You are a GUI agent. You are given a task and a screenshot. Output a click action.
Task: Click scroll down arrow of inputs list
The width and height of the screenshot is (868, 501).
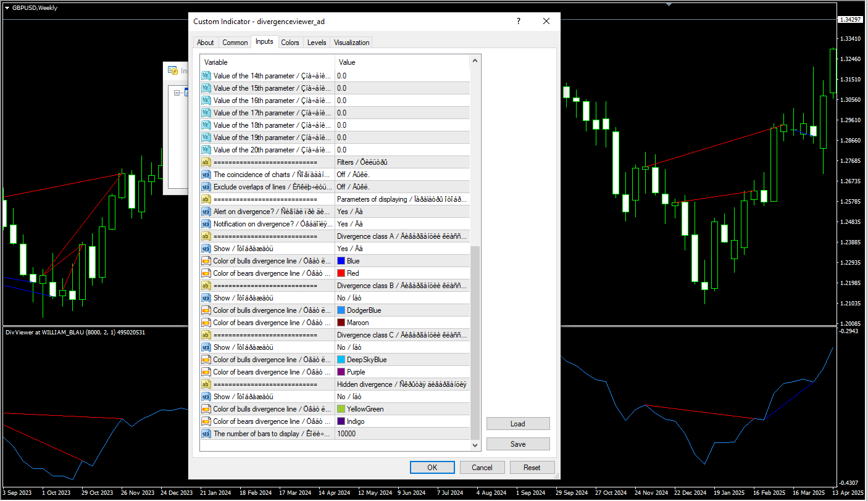[475, 445]
